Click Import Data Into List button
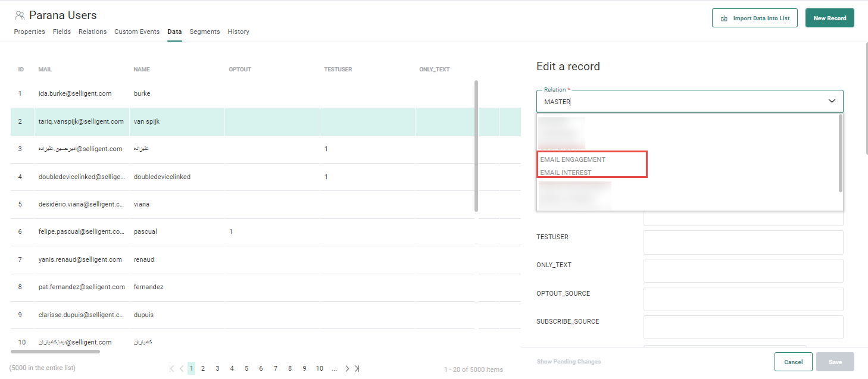The image size is (868, 379). pyautogui.click(x=754, y=18)
